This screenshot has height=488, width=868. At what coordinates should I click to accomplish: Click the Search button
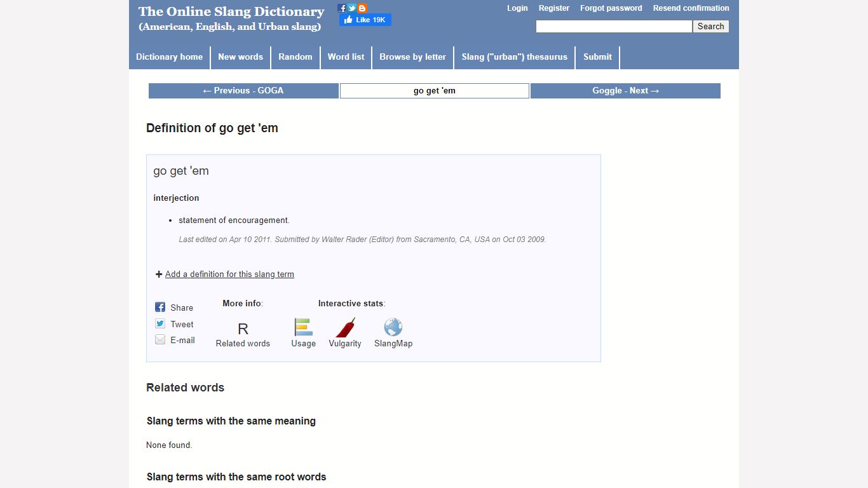(x=710, y=26)
